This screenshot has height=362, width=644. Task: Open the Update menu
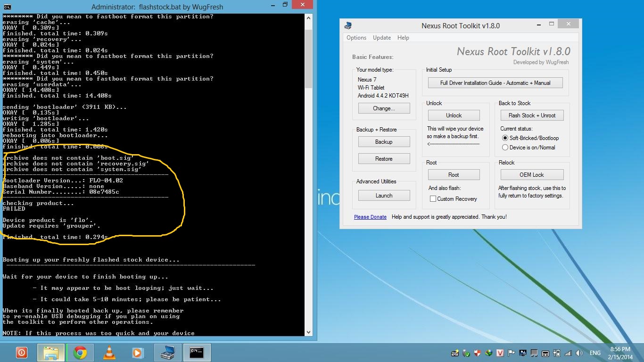coord(382,38)
